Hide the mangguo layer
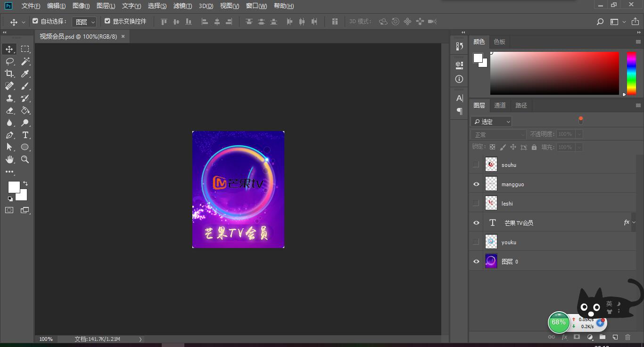 tap(476, 184)
